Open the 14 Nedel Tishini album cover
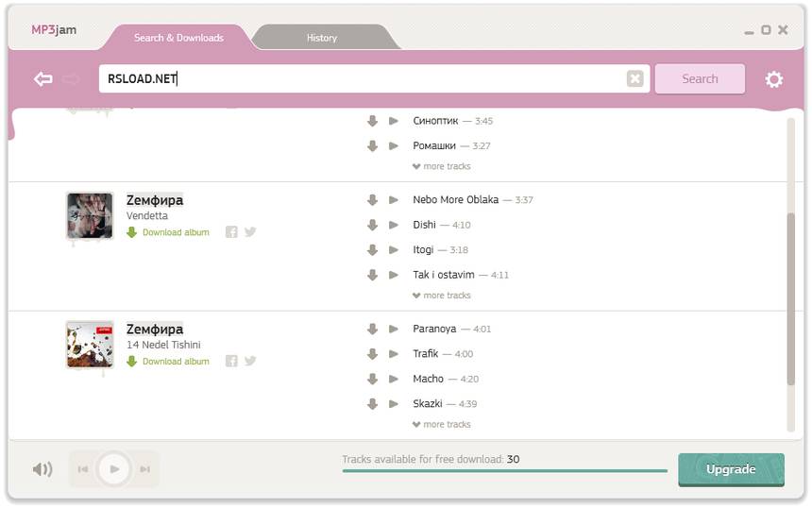This screenshot has height=508, width=812. pos(90,345)
